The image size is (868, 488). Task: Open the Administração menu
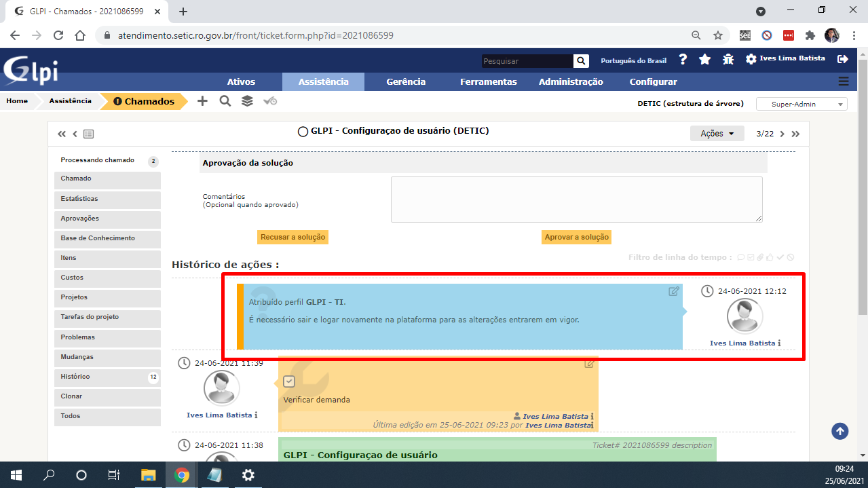click(571, 81)
